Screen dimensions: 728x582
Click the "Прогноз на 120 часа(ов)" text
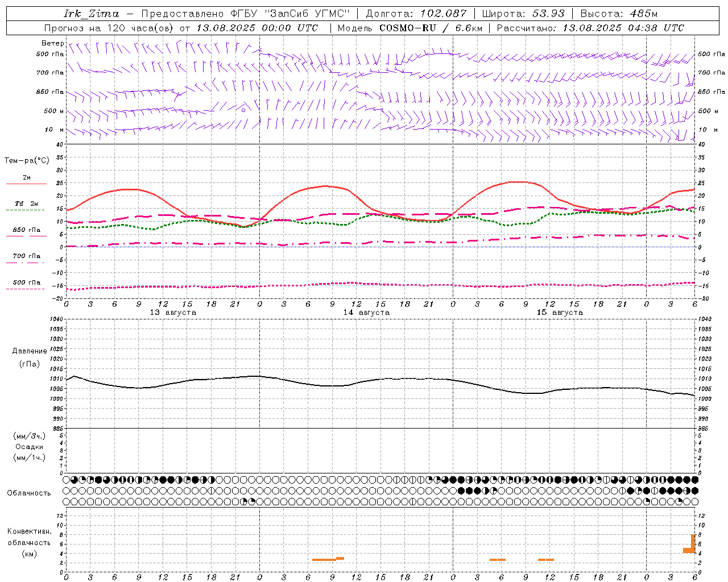(x=109, y=28)
